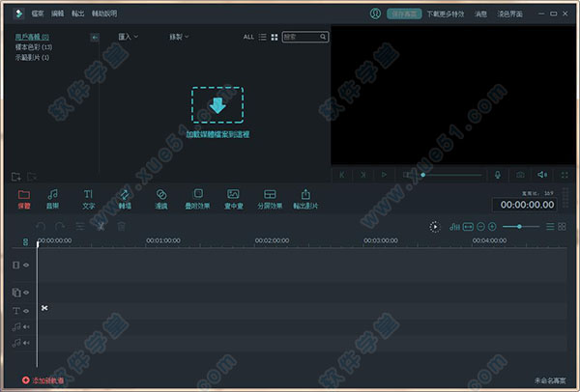The image size is (580, 392).
Task: Open the ALL media filter dropdown
Action: tap(248, 37)
